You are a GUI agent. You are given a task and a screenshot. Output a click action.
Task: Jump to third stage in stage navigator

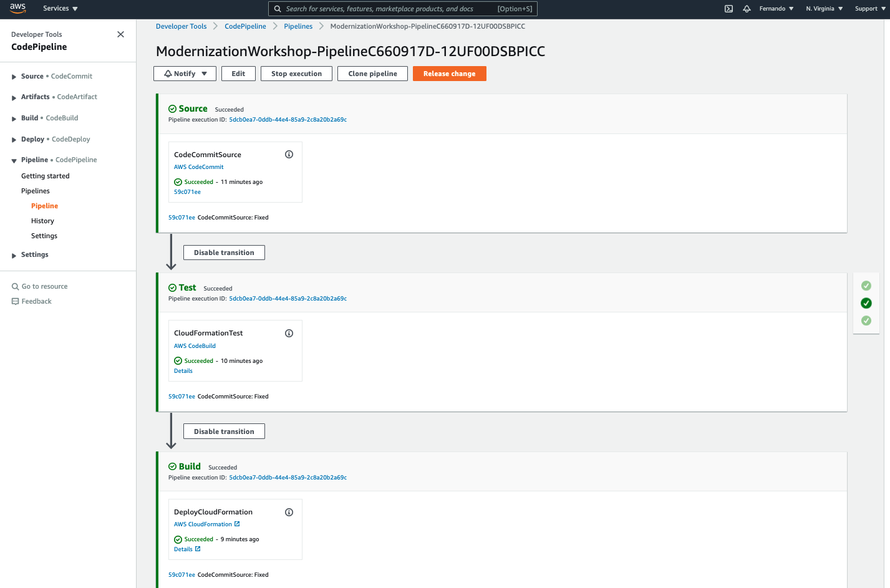point(866,321)
